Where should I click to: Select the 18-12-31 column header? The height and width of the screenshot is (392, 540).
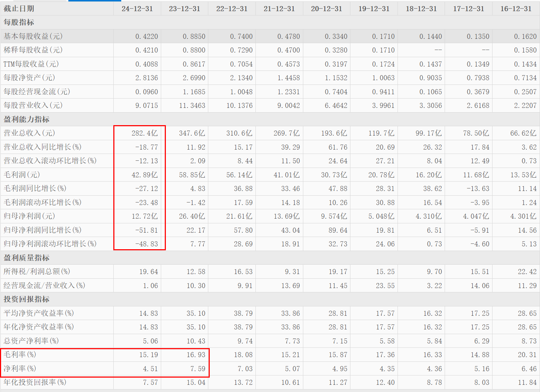(x=421, y=9)
